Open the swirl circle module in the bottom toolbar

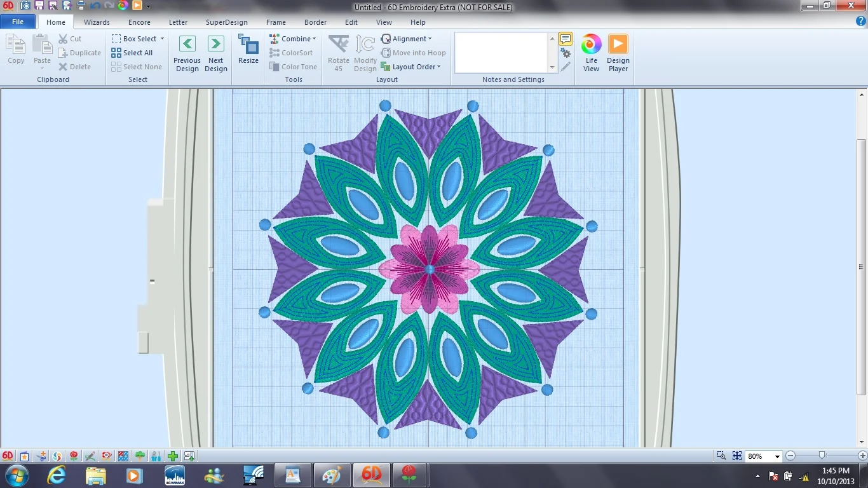57,456
